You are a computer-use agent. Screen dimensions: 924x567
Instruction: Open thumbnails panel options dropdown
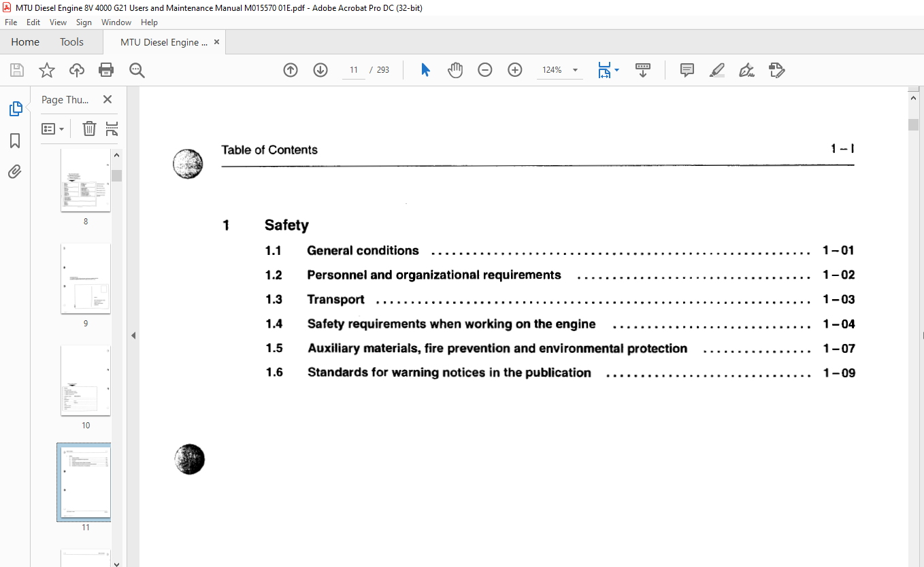53,128
